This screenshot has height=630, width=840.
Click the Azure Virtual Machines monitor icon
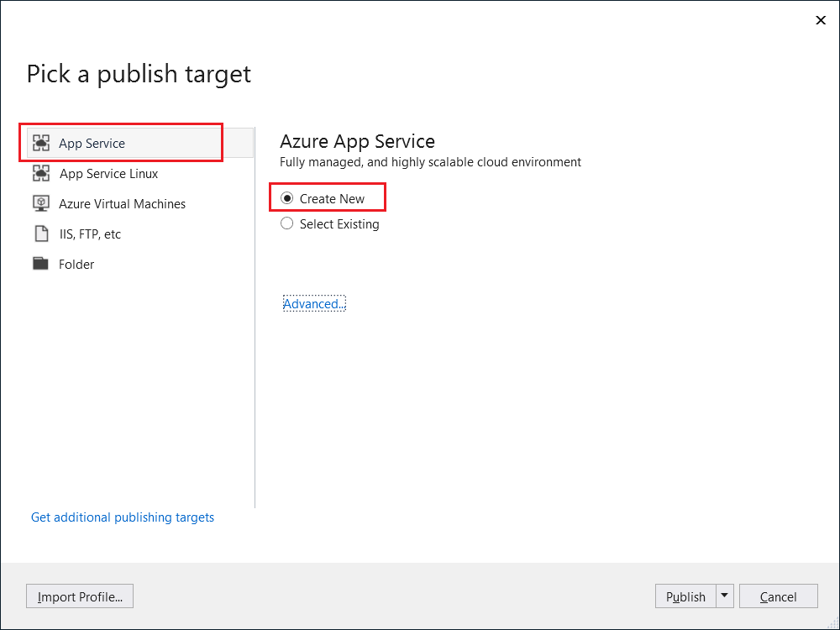[41, 204]
